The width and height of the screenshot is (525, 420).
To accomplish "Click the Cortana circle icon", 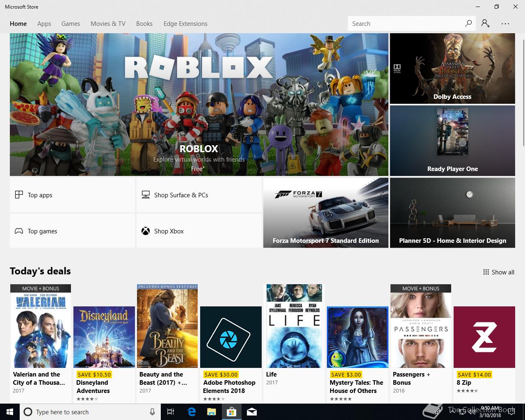I will point(28,412).
